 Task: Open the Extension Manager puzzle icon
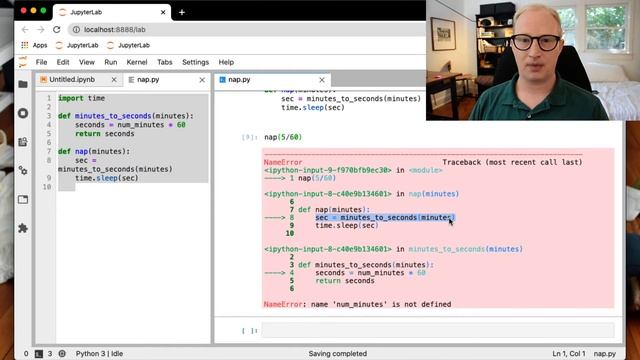click(23, 228)
